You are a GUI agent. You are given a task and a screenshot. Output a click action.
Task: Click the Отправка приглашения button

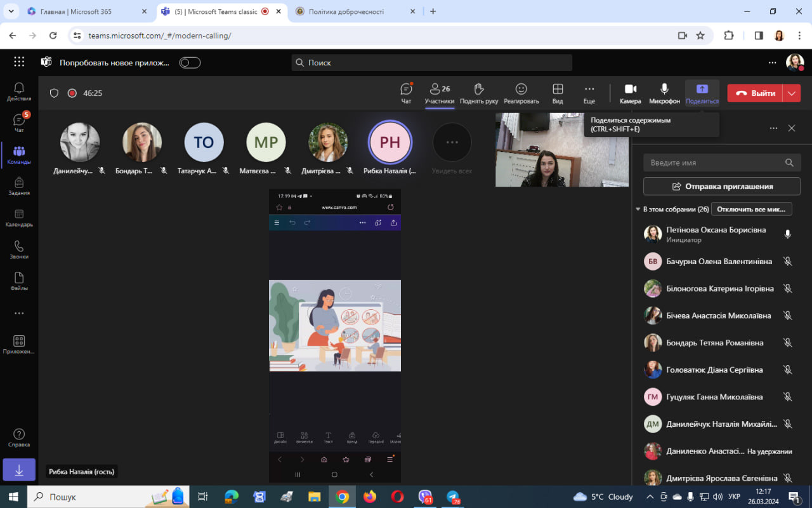pos(721,187)
